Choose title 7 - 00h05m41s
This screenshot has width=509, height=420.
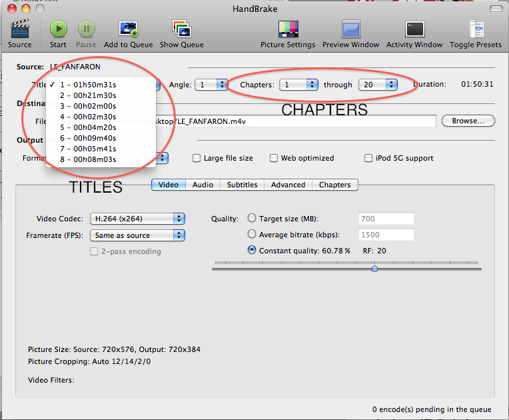(101, 149)
